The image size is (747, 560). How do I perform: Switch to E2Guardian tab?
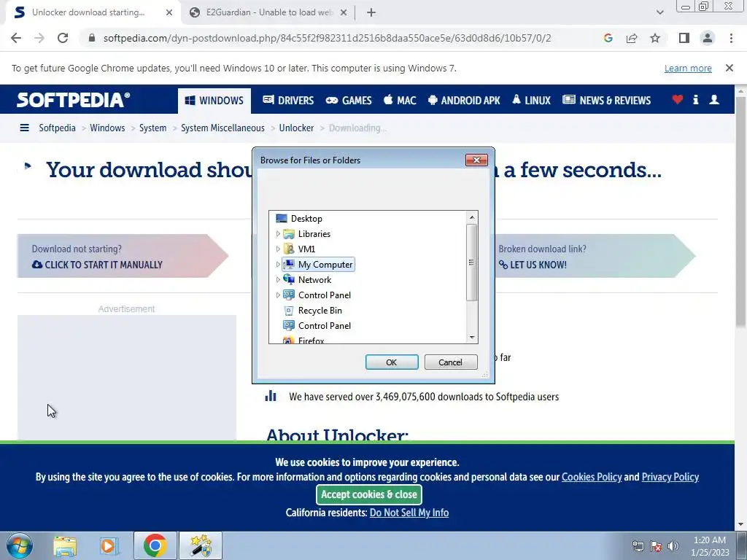[x=268, y=12]
